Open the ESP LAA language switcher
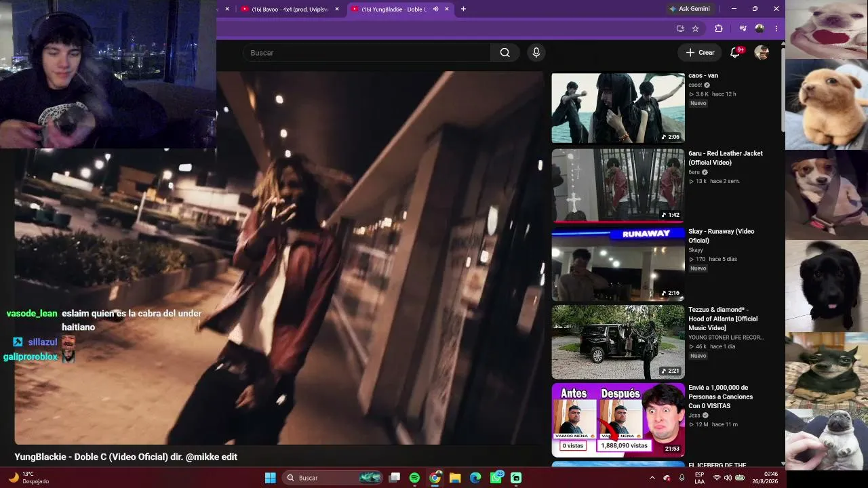The image size is (868, 488). 699,478
